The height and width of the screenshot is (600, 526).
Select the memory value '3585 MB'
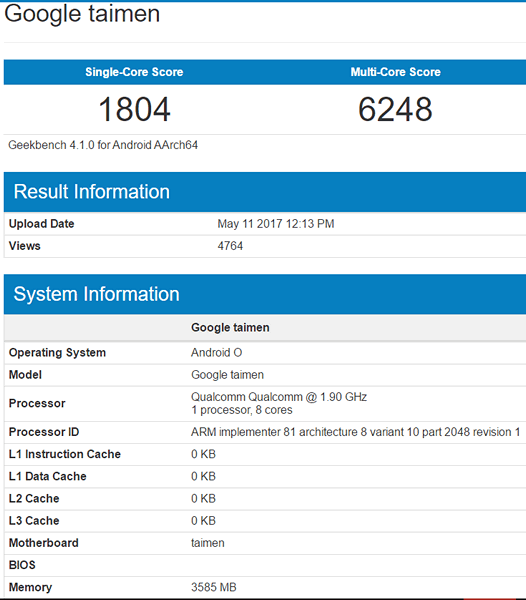(214, 587)
